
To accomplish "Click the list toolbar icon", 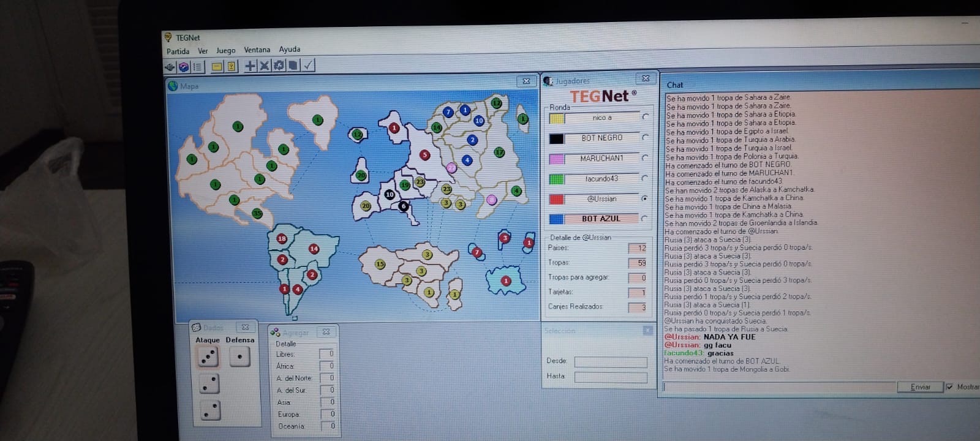I will click(198, 67).
